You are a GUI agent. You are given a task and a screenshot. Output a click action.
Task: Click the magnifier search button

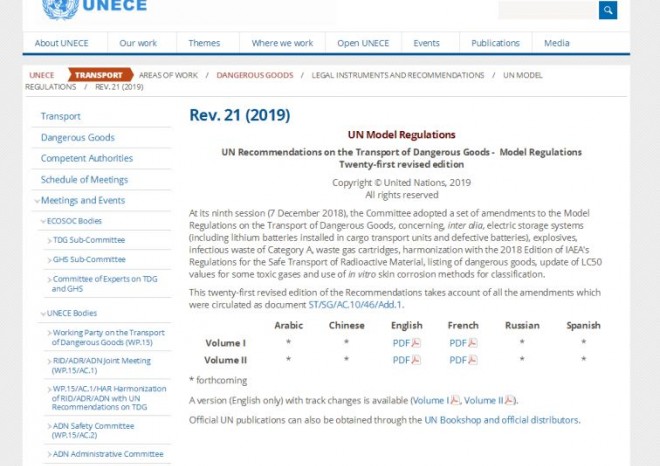(x=608, y=10)
